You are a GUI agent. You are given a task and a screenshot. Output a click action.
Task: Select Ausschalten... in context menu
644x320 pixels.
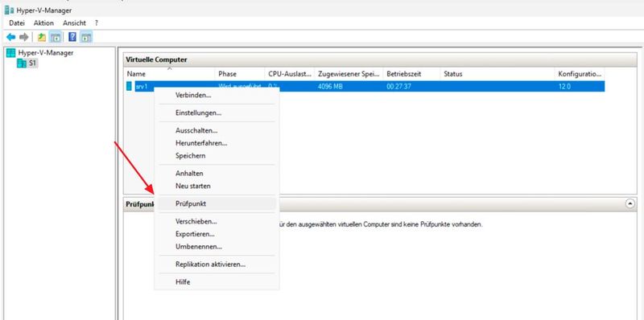click(217, 130)
